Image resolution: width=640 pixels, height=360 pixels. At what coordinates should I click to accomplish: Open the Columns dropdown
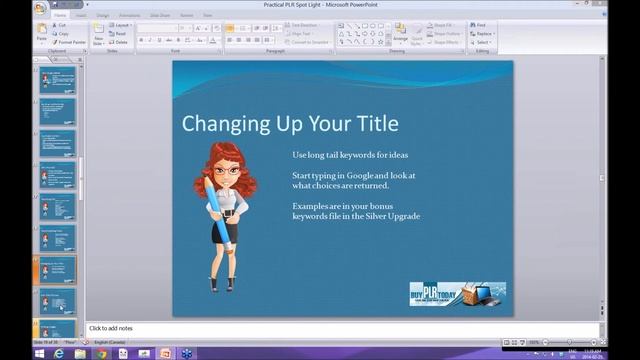[x=268, y=40]
